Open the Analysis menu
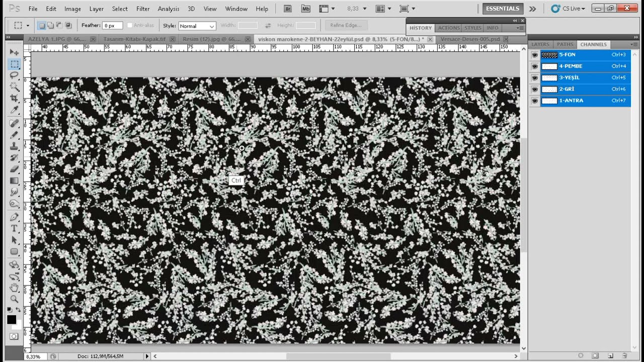Image resolution: width=644 pixels, height=362 pixels. coord(169,9)
